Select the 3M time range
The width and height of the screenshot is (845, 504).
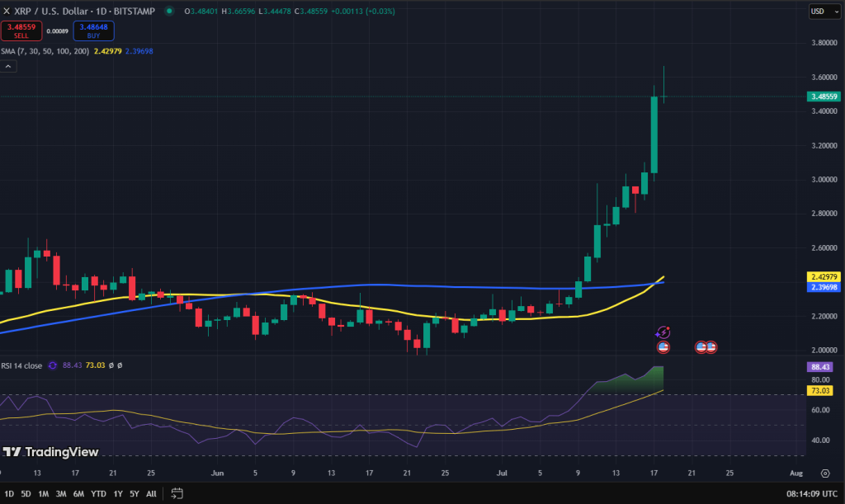coord(61,494)
